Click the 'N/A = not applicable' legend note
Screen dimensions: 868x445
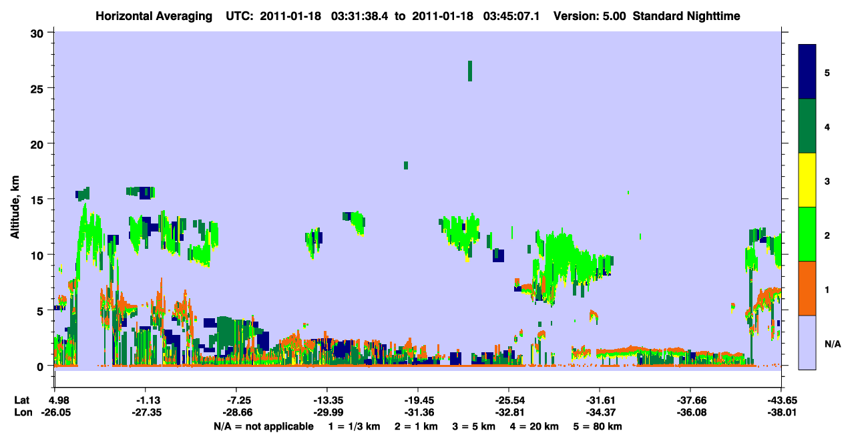[x=262, y=426]
